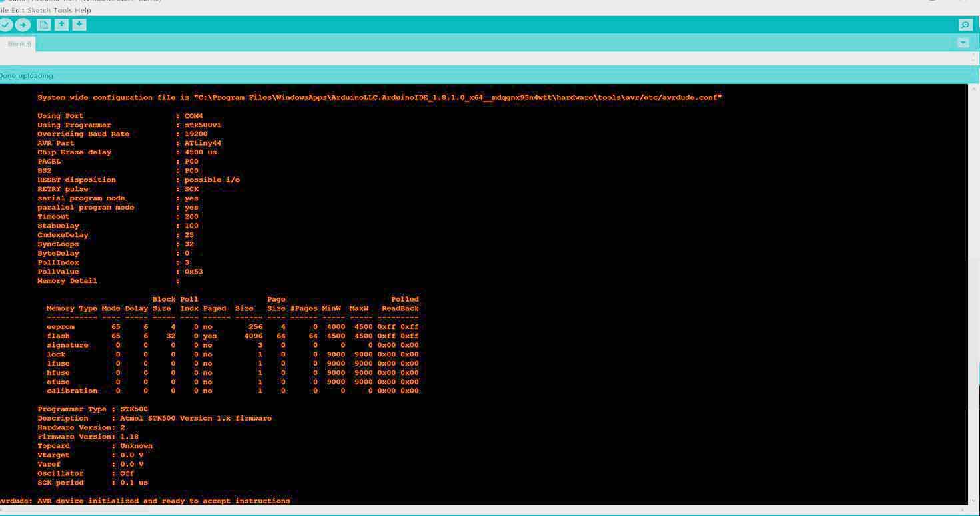Click the 'AVR device initialized' message line
The image size is (980, 516).
coord(145,501)
